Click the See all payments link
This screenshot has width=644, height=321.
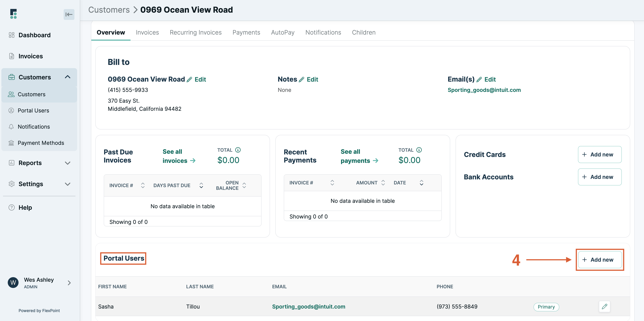(x=359, y=156)
